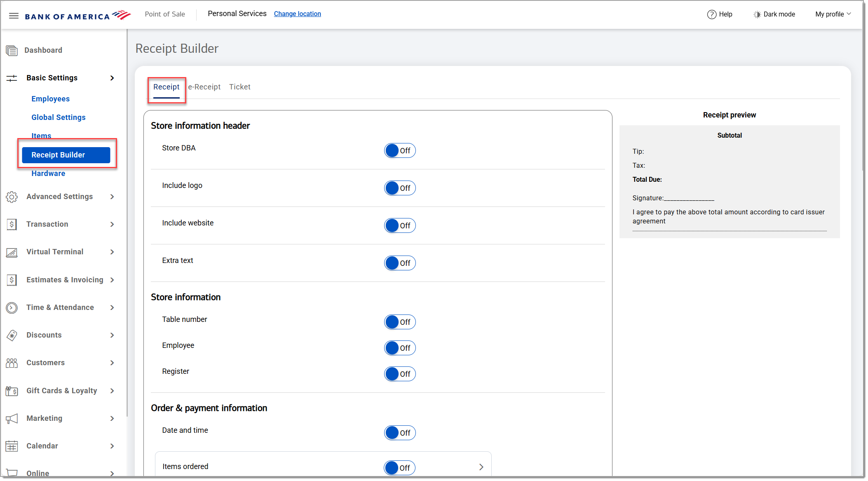Expand the Discounts menu chevron

click(x=112, y=336)
